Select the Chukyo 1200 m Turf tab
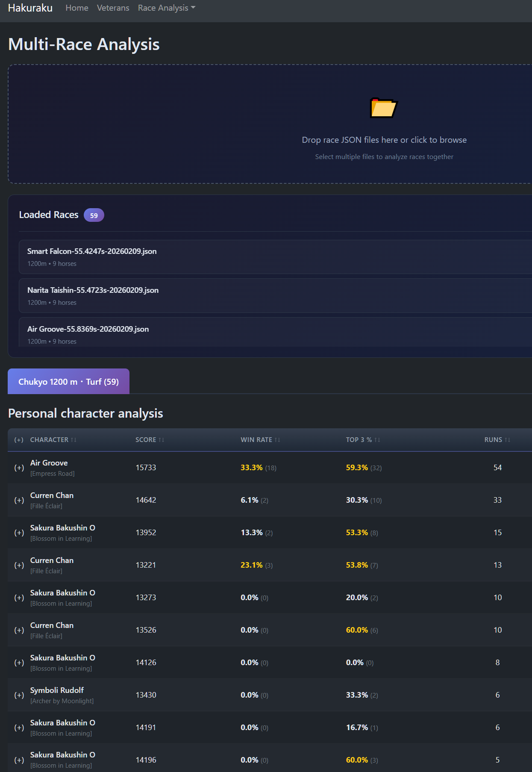Screen dimensions: 532x772 pyautogui.click(x=68, y=381)
